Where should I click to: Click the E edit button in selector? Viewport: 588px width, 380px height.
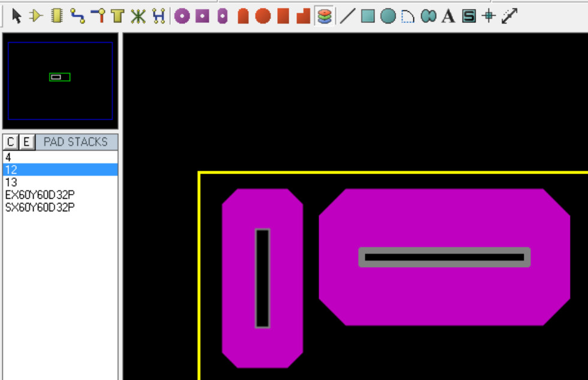pos(26,142)
